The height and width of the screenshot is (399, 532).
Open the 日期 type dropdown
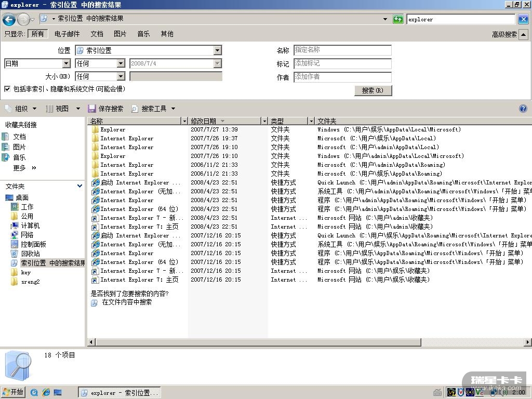[x=66, y=63]
